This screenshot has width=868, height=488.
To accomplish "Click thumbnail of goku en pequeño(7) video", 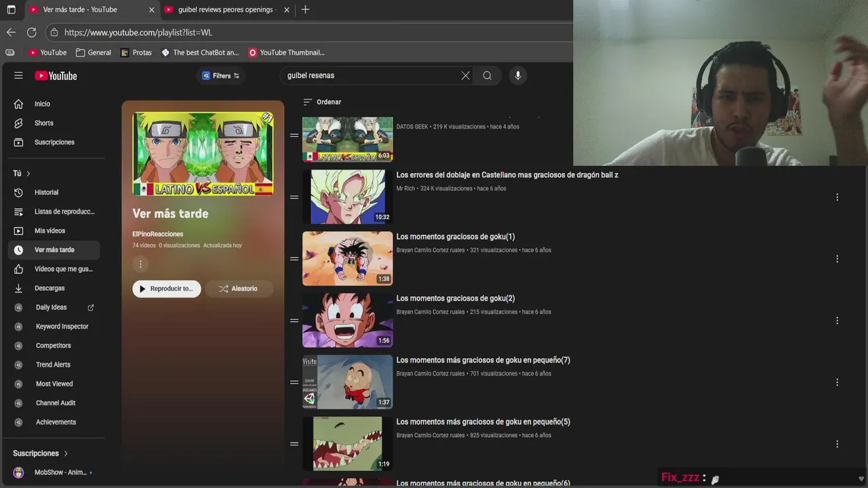I will [x=347, y=382].
